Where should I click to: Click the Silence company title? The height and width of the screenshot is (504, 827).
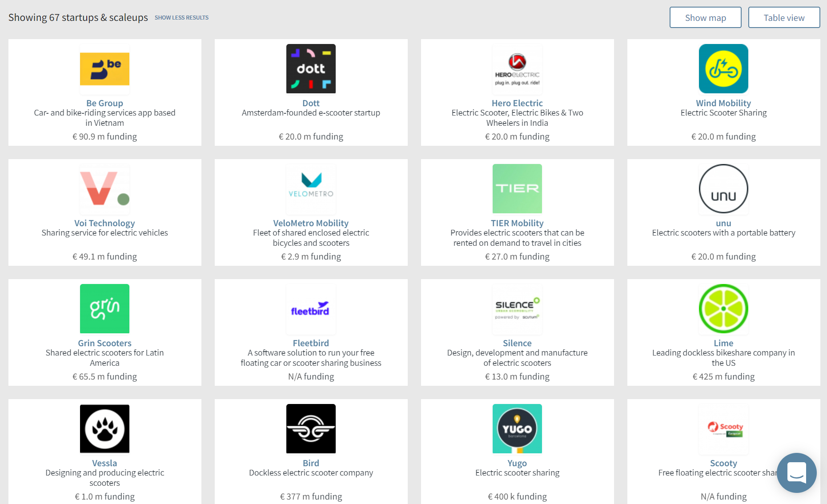pos(517,343)
